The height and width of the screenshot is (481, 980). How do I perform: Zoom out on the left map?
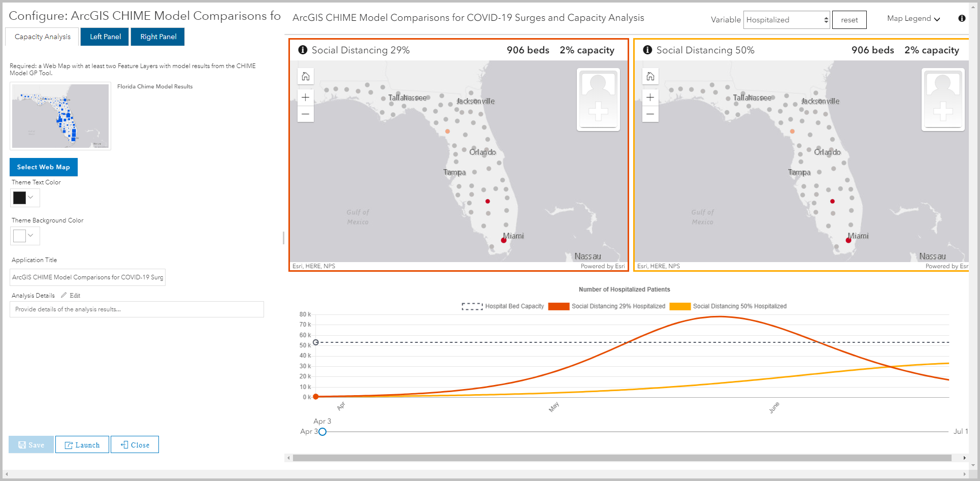coord(305,114)
